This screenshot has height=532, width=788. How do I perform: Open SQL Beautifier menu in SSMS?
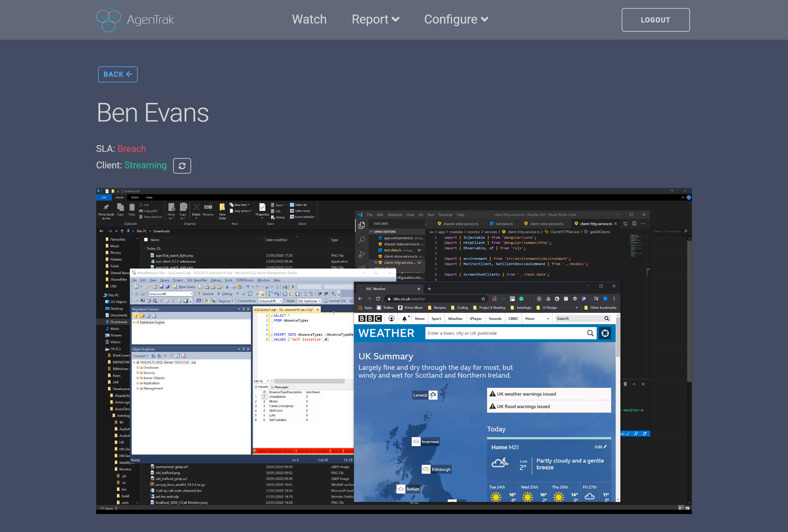pos(197,280)
